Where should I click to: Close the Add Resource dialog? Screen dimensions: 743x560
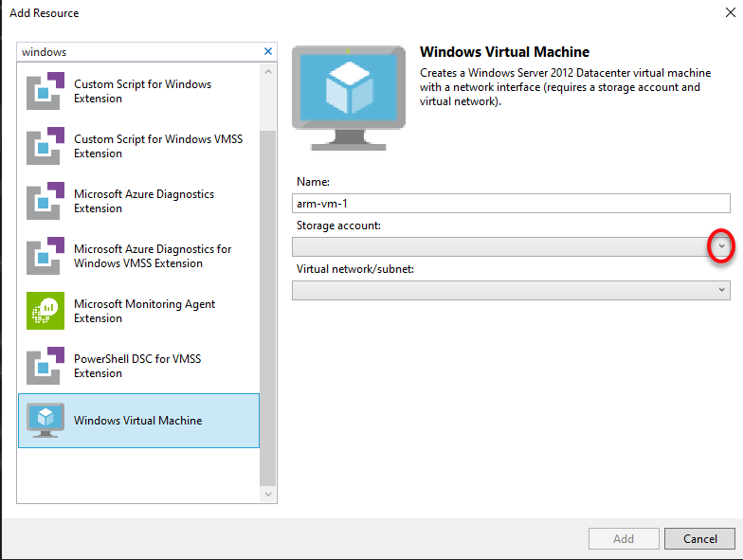[x=730, y=12]
